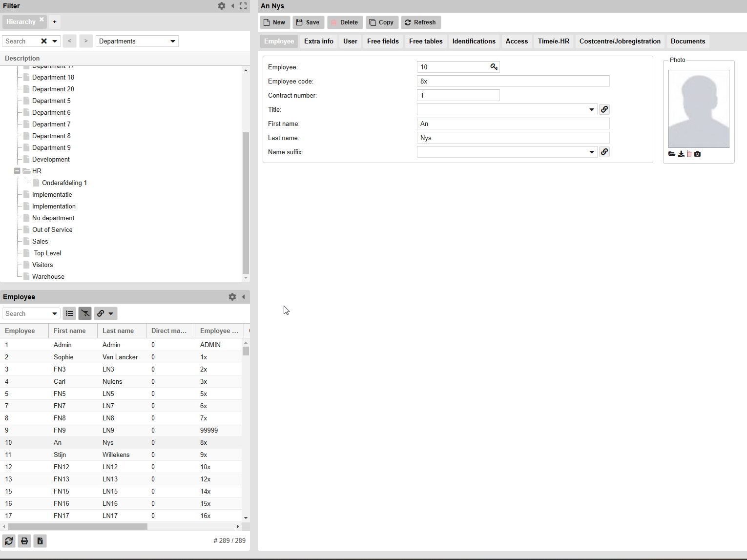Print the employee list
Viewport: 747px width, 560px height.
(x=24, y=541)
